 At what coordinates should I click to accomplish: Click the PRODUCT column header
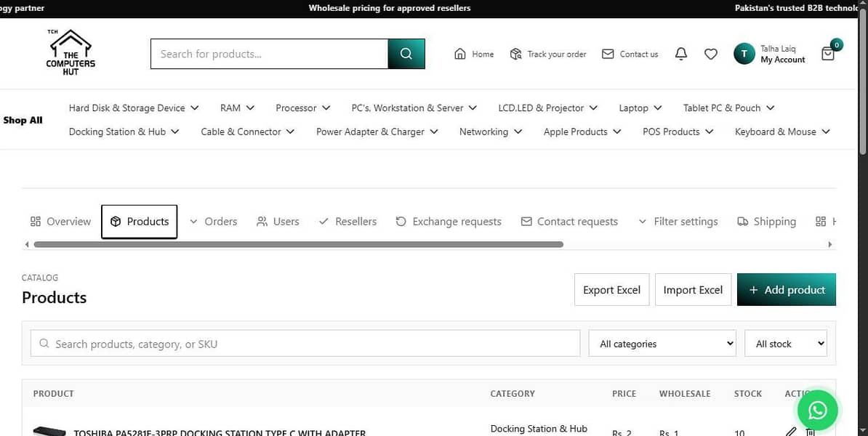click(x=53, y=393)
